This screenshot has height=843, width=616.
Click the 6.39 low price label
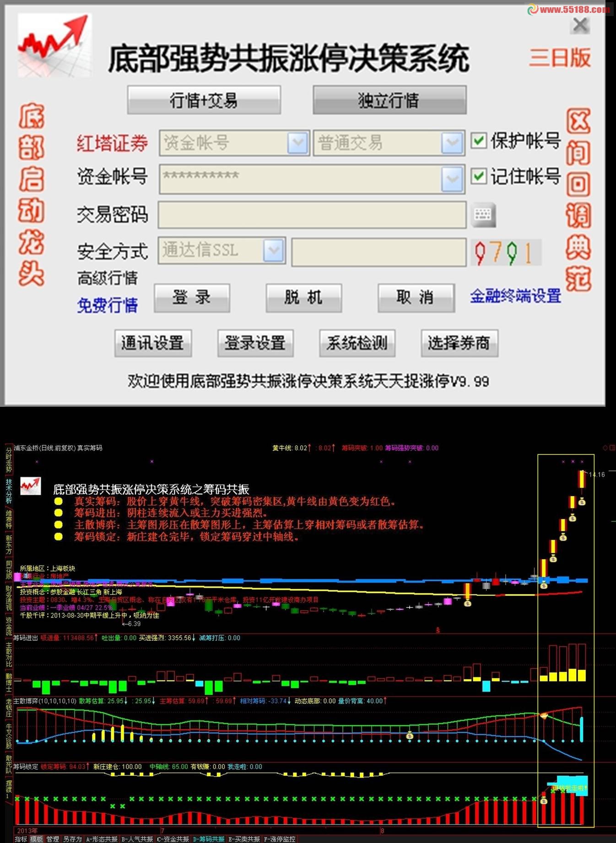132,624
